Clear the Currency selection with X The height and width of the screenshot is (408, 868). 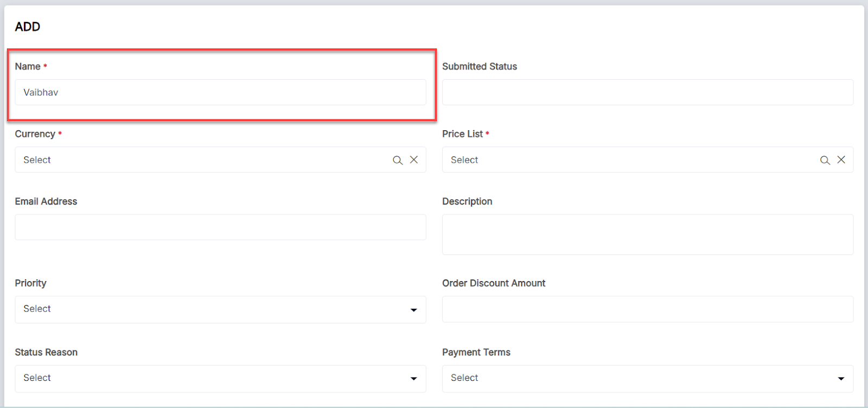pos(414,160)
